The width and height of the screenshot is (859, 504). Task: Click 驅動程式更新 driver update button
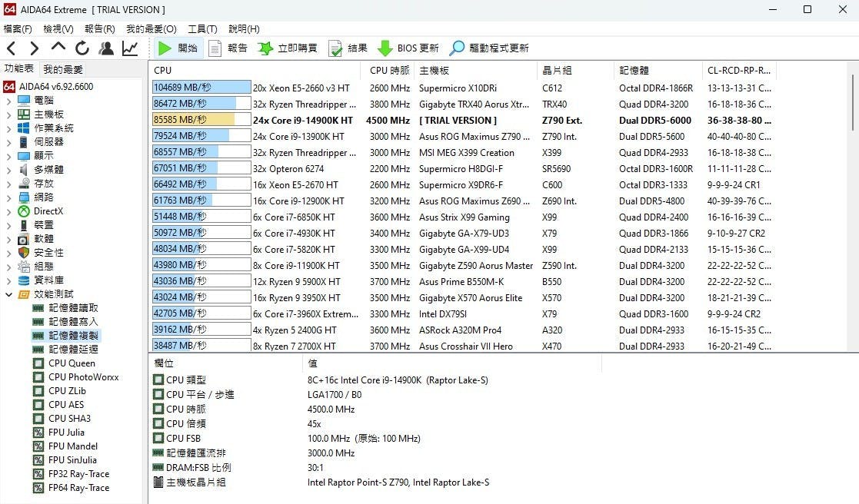488,48
